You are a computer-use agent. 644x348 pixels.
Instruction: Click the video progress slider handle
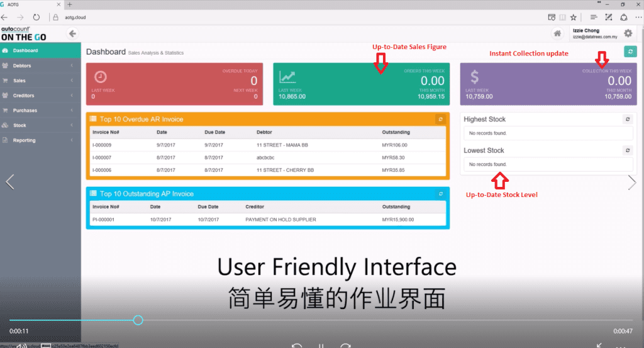138,320
